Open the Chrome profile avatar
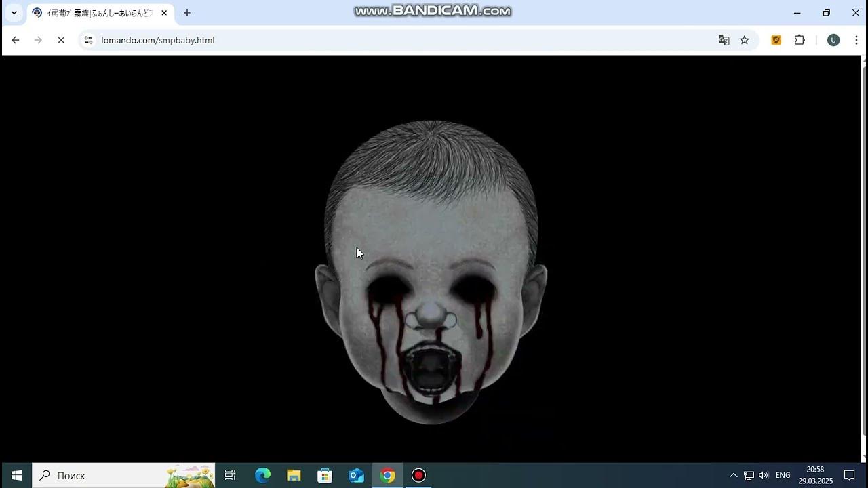This screenshot has width=868, height=488. point(833,40)
